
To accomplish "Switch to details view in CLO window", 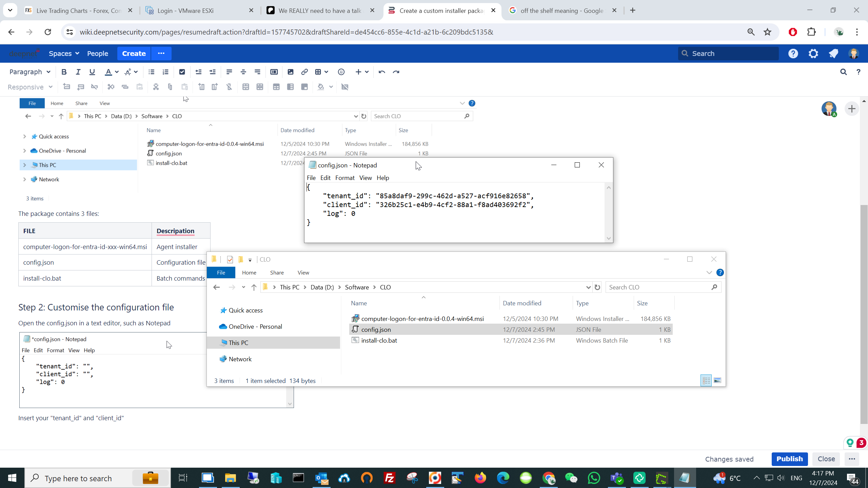I will (x=706, y=381).
